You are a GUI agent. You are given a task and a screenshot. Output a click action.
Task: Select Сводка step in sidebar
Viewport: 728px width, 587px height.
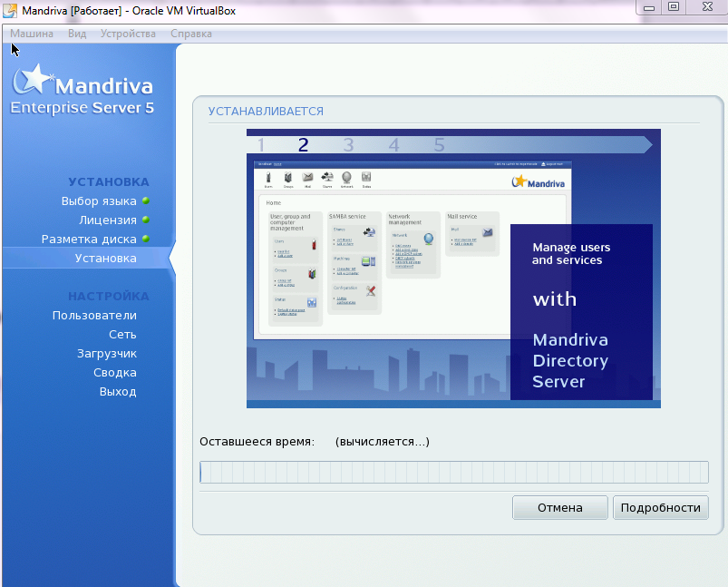coord(115,373)
